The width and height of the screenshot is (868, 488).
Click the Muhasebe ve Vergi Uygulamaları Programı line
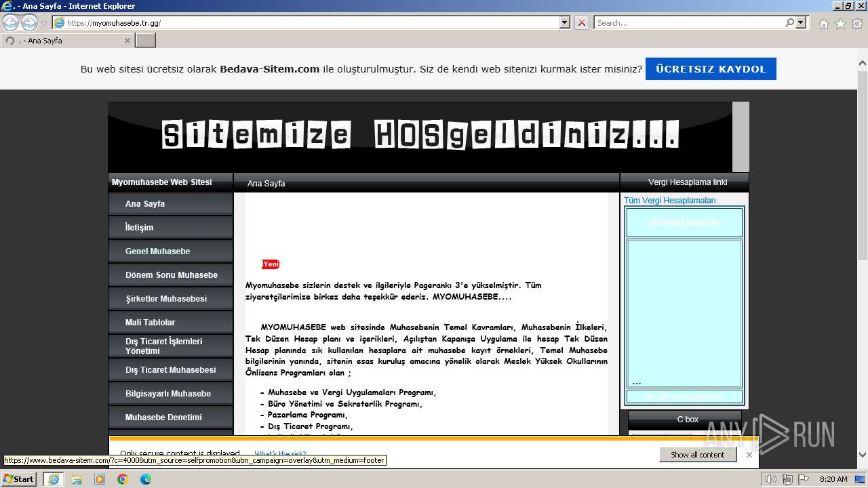coord(348,392)
